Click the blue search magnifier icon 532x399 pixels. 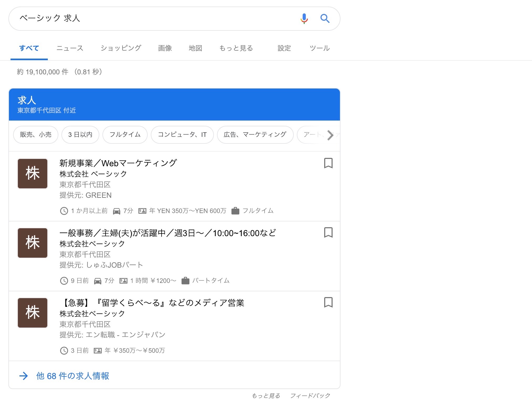pyautogui.click(x=325, y=18)
